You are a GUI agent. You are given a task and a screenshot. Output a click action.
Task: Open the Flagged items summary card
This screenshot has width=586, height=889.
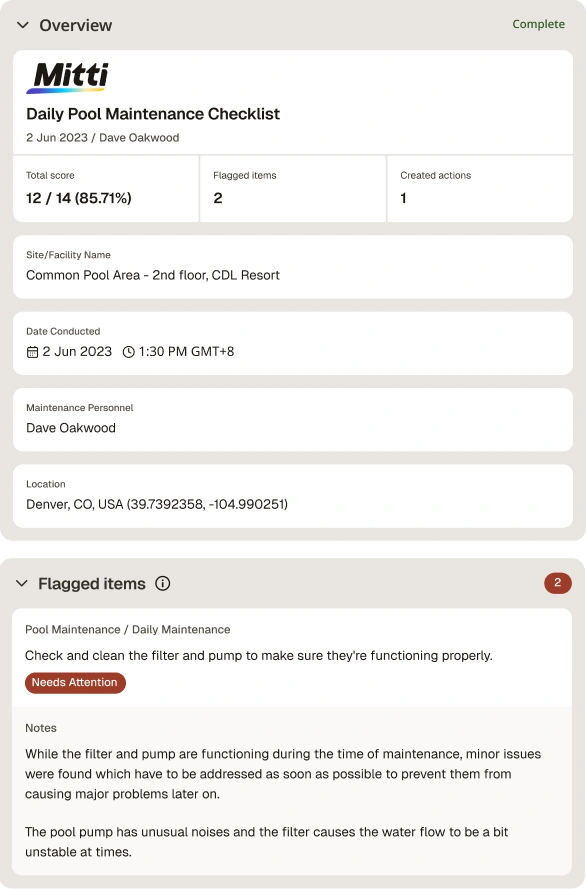point(293,189)
